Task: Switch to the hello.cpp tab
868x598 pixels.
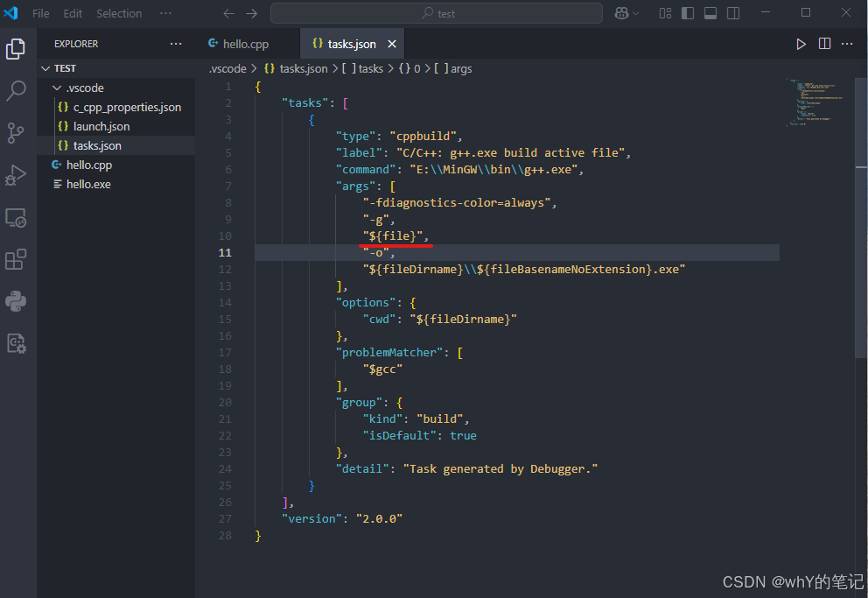Action: tap(245, 44)
